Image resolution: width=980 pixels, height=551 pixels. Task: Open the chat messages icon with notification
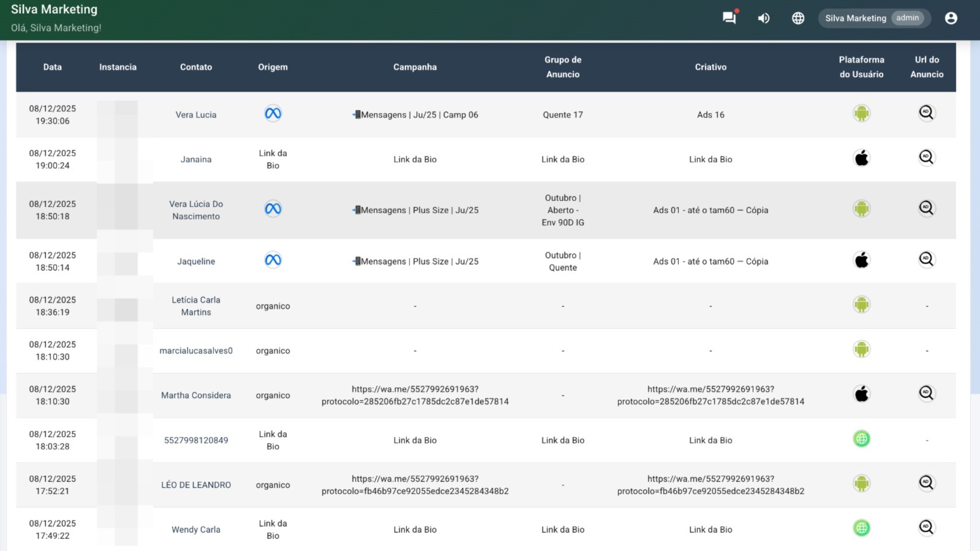pyautogui.click(x=729, y=18)
